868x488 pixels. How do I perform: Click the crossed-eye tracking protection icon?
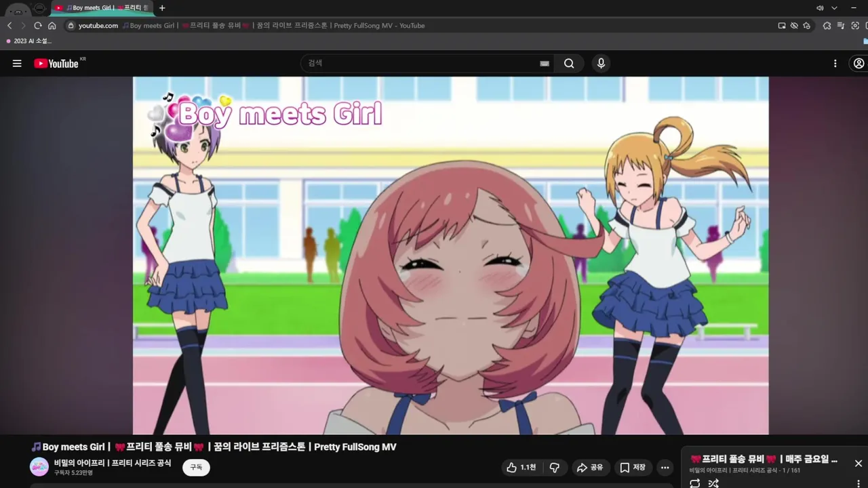pyautogui.click(x=794, y=26)
